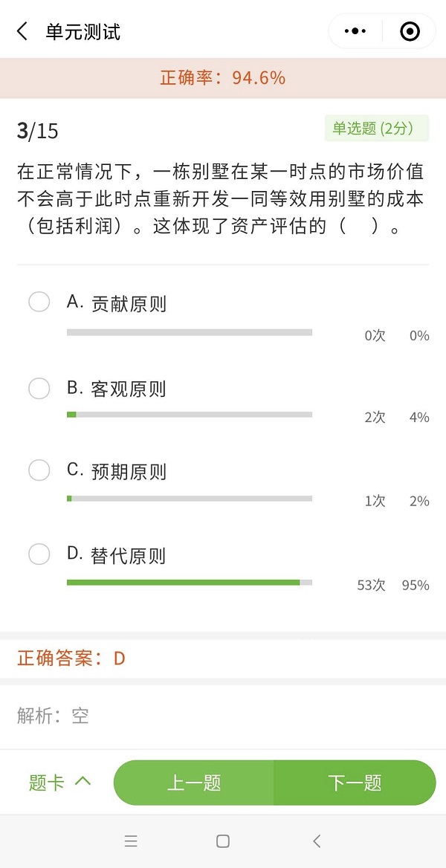446x868 pixels.
Task: Close mini program via circle target icon
Action: click(410, 31)
